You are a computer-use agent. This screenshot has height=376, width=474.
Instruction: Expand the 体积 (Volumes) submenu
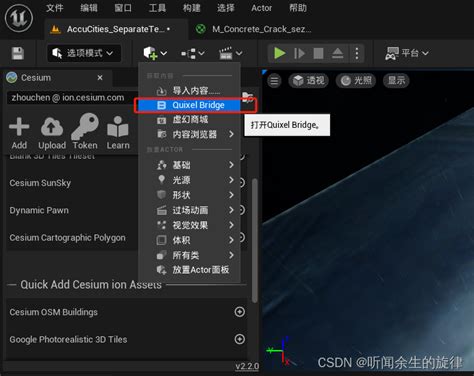tap(189, 240)
